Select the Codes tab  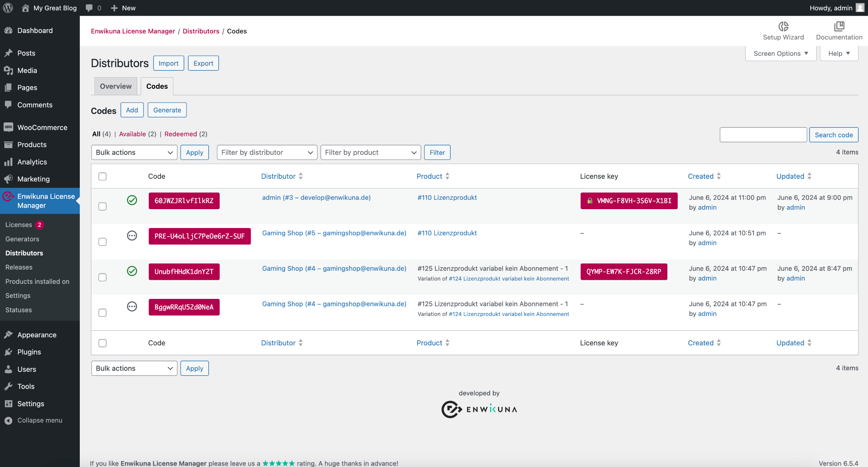(157, 86)
